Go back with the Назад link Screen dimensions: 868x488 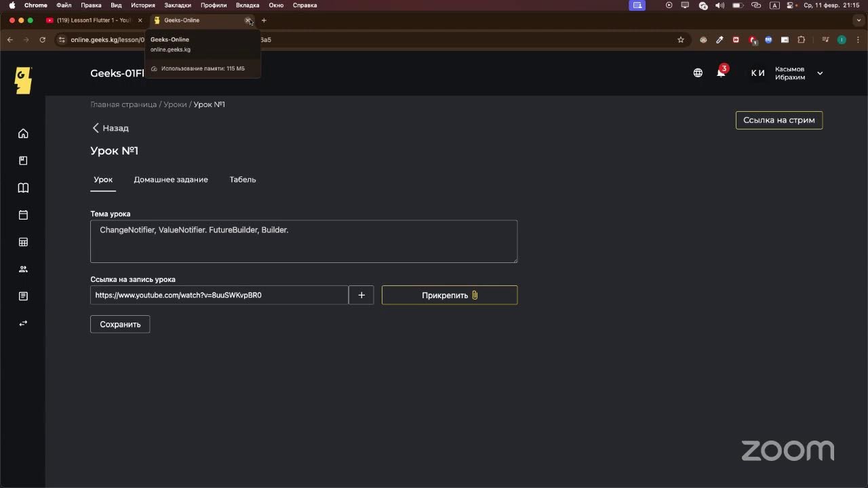click(x=111, y=128)
